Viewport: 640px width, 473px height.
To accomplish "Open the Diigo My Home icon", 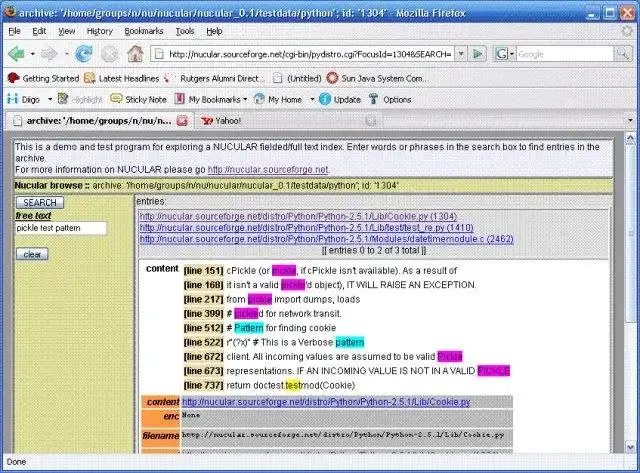I will click(x=259, y=99).
